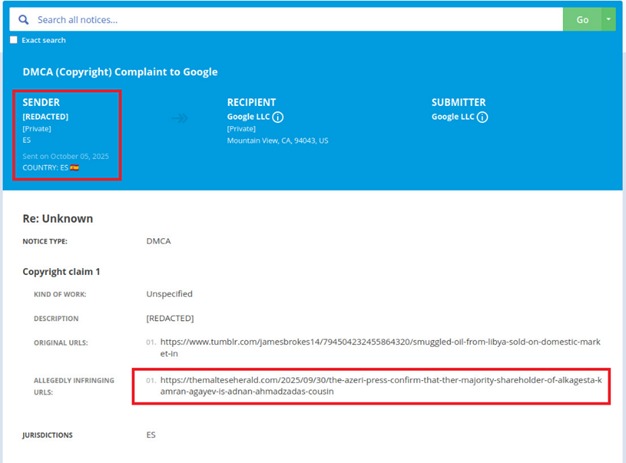
Task: Click the "Copyright claim 1" heading
Action: [62, 271]
